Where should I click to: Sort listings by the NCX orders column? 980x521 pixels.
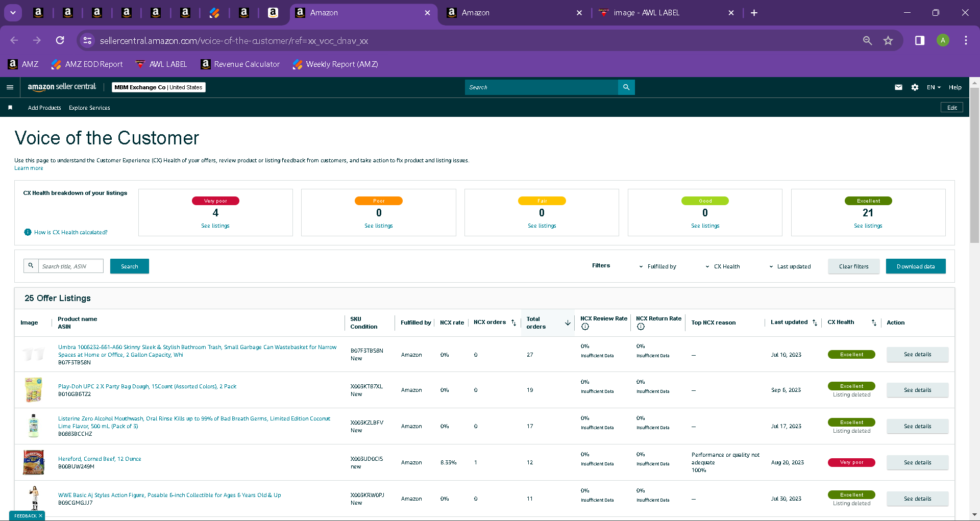coord(514,322)
